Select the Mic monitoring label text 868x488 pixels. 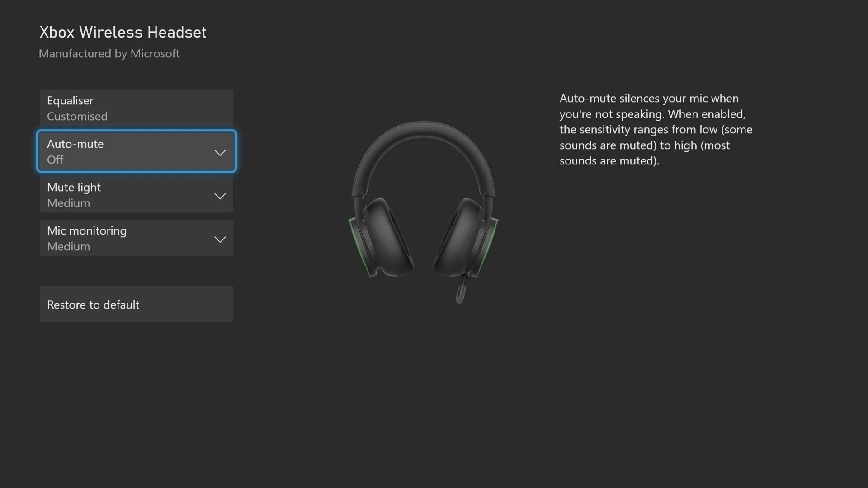pyautogui.click(x=87, y=230)
